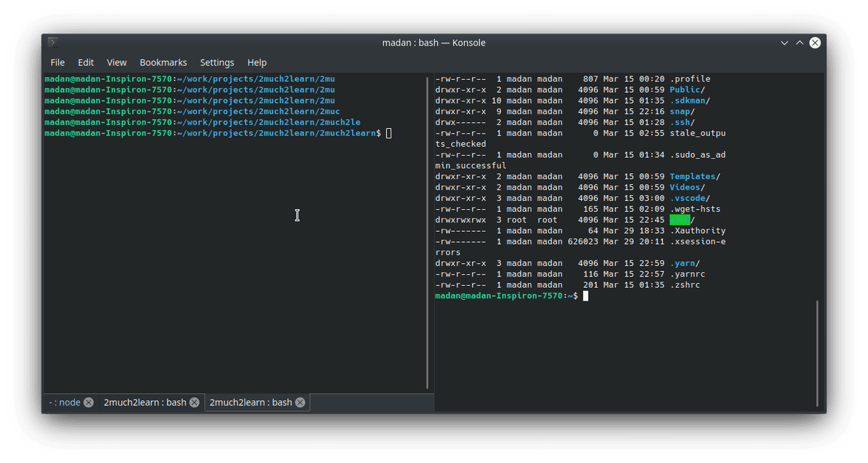
Task: Maximize the Konsole window
Action: [799, 43]
